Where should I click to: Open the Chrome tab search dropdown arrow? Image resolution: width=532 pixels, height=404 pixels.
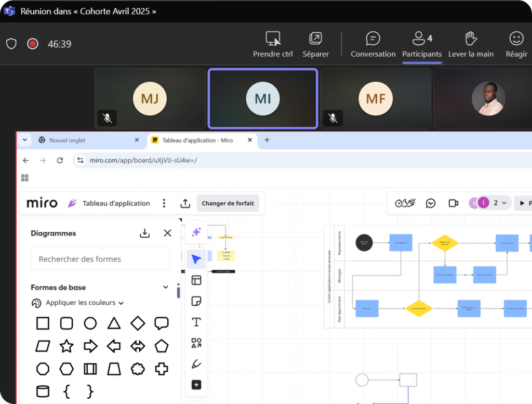click(x=25, y=140)
